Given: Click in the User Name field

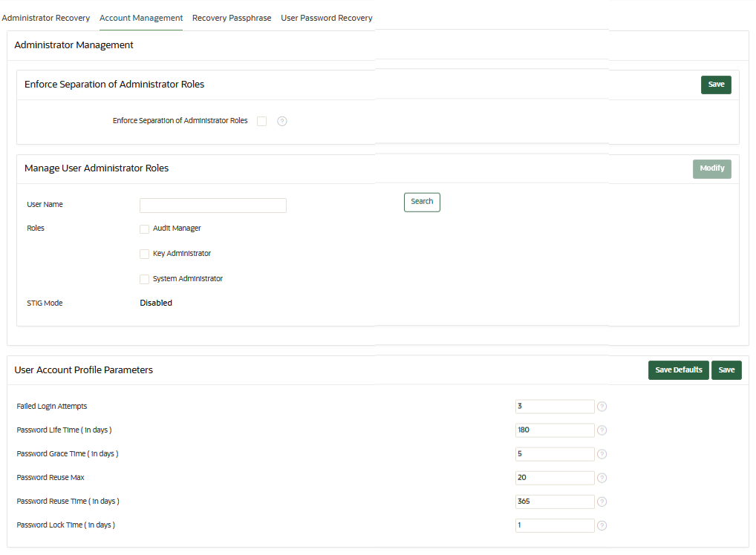Looking at the screenshot, I should pyautogui.click(x=212, y=205).
